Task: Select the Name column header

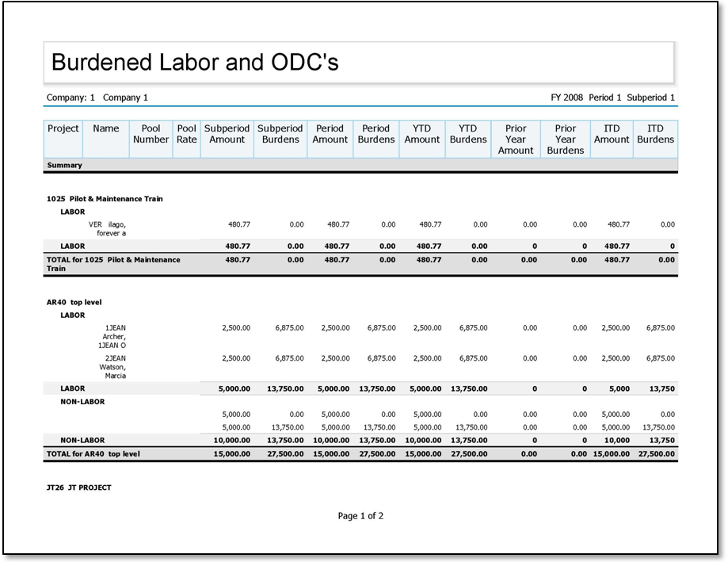Action: point(105,128)
